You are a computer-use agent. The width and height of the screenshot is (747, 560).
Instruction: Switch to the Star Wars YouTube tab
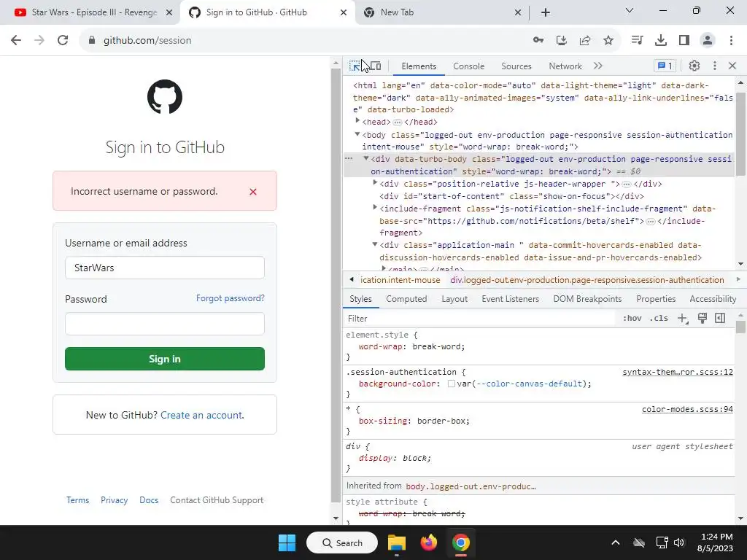click(90, 12)
